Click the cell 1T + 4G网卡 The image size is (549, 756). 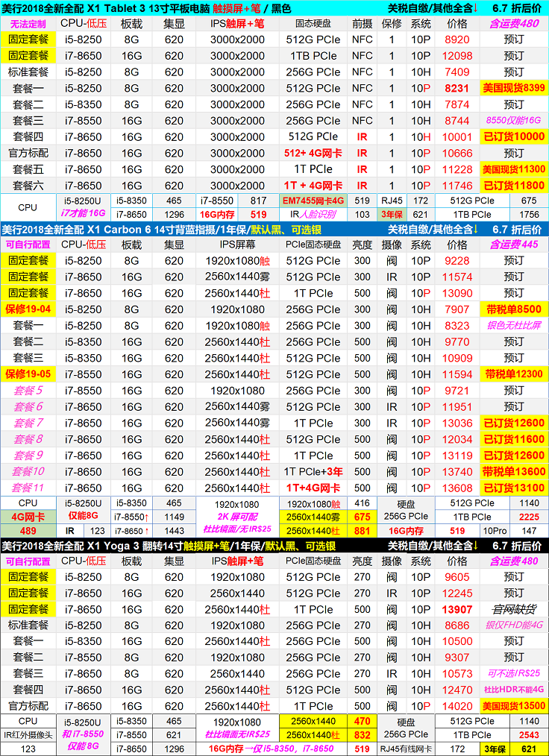point(313,186)
